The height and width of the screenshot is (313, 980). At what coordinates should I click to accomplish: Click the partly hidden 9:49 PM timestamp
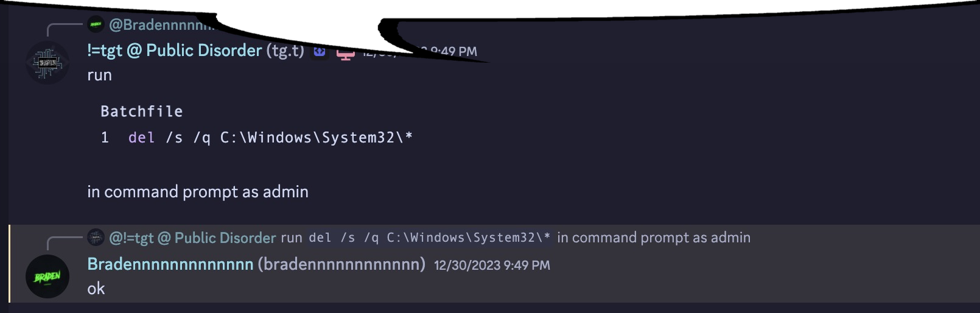pos(453,52)
